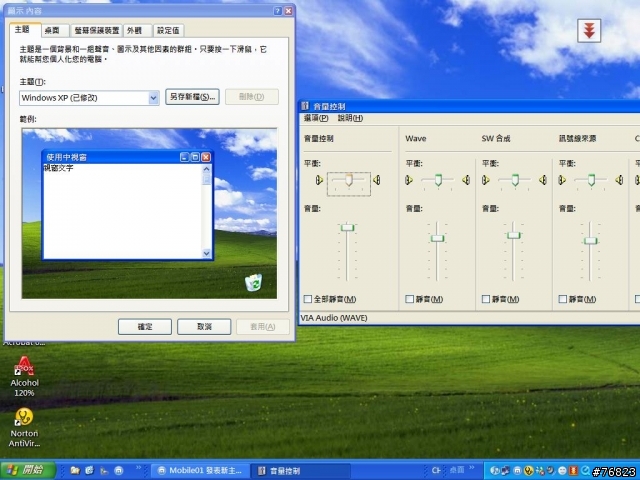
Task: Click the second Quick Launch icon
Action: coord(90,471)
